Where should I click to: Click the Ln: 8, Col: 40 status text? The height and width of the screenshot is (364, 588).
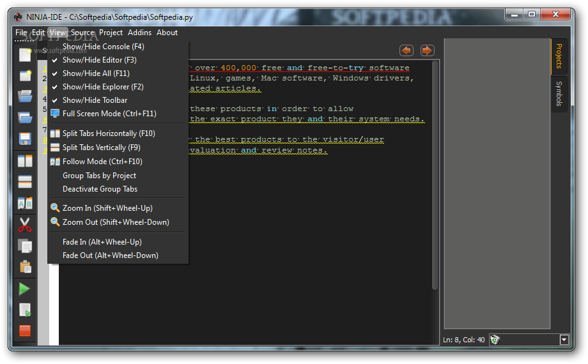(x=463, y=340)
